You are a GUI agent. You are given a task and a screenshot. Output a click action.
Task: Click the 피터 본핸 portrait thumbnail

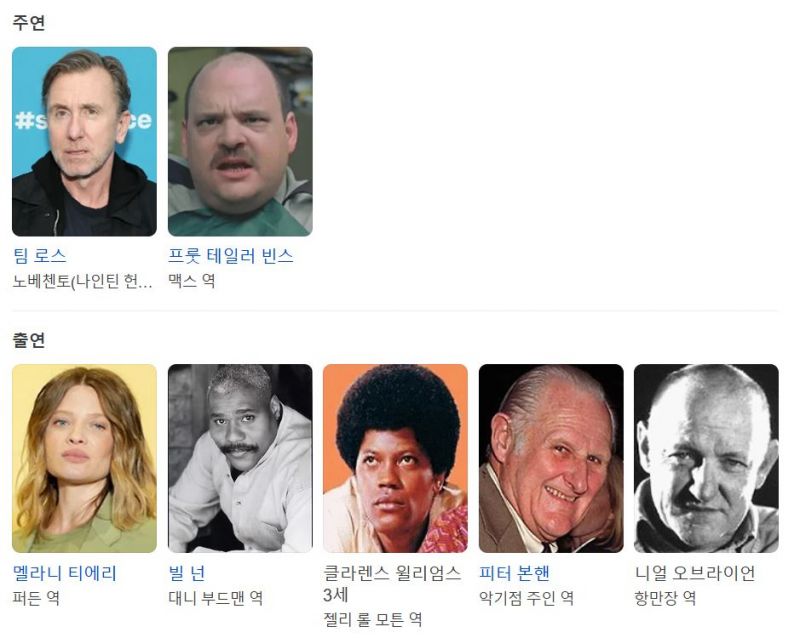[551, 458]
